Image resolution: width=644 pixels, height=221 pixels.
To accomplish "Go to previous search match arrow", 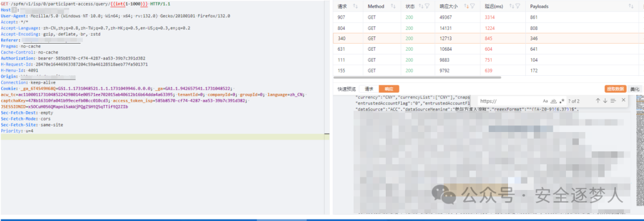I will pyautogui.click(x=597, y=101).
